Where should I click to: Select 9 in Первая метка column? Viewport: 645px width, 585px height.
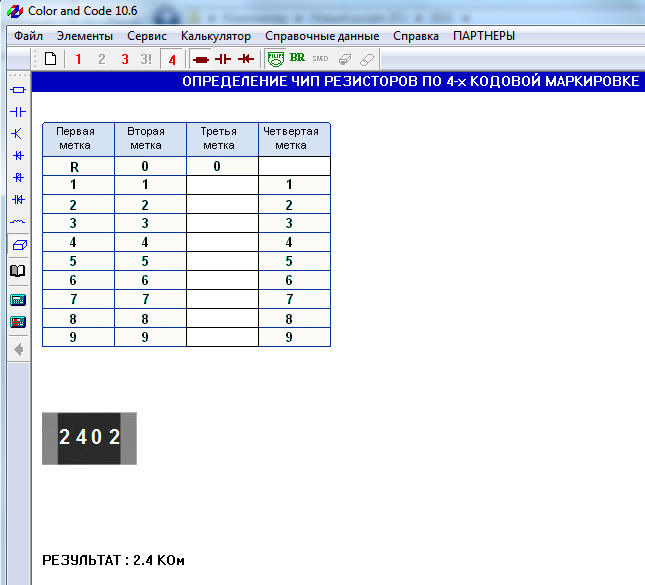click(79, 337)
